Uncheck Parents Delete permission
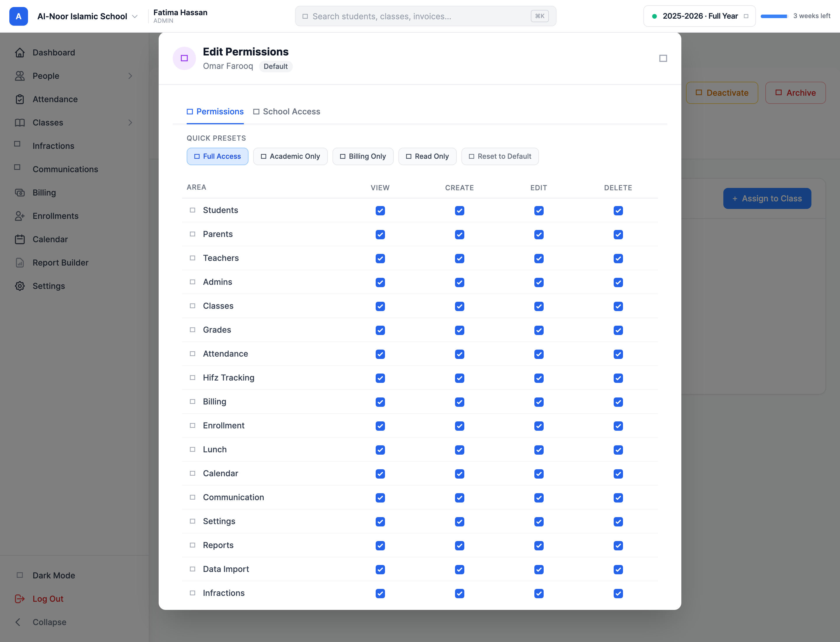The image size is (840, 642). pos(618,235)
